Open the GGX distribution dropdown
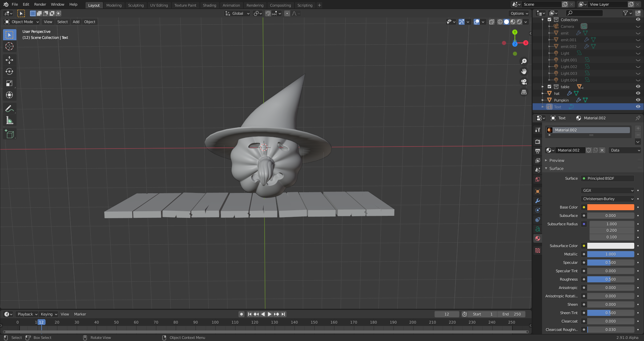Viewport: 644px width, 341px height. 608,190
